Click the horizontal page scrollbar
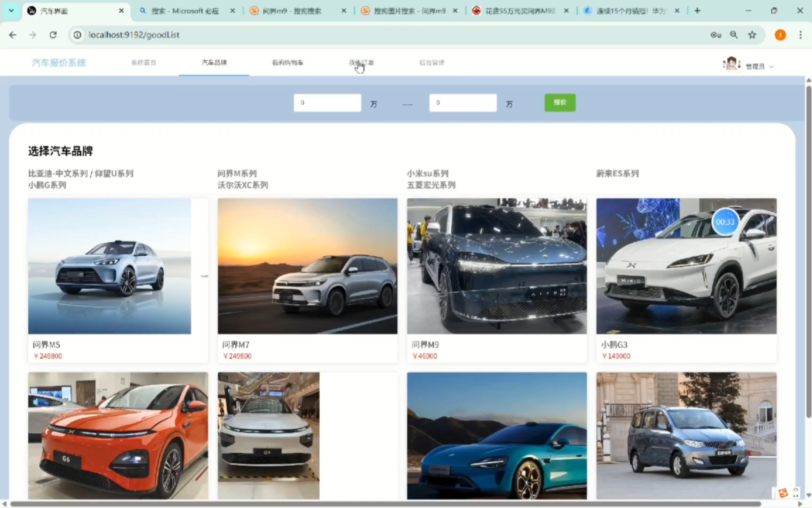812x508 pixels. [x=386, y=504]
